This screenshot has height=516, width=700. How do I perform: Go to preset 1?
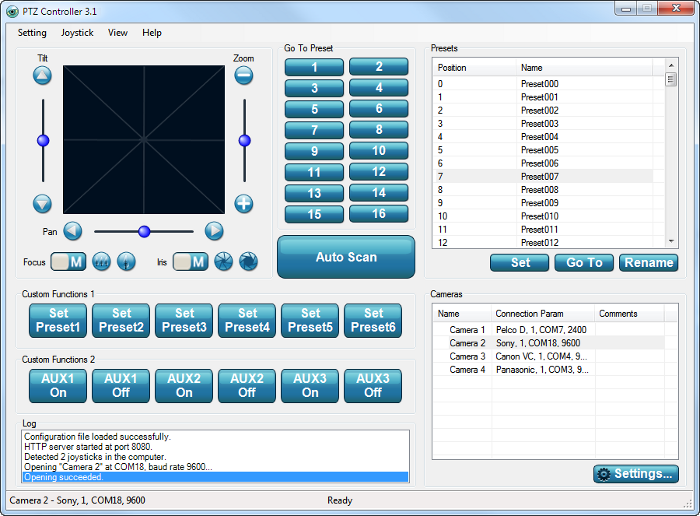pyautogui.click(x=314, y=67)
